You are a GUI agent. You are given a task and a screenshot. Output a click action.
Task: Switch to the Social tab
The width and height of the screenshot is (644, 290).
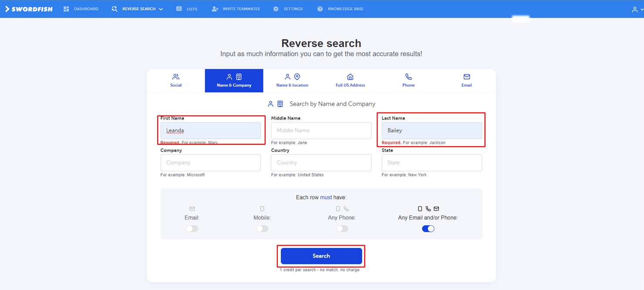tap(176, 81)
